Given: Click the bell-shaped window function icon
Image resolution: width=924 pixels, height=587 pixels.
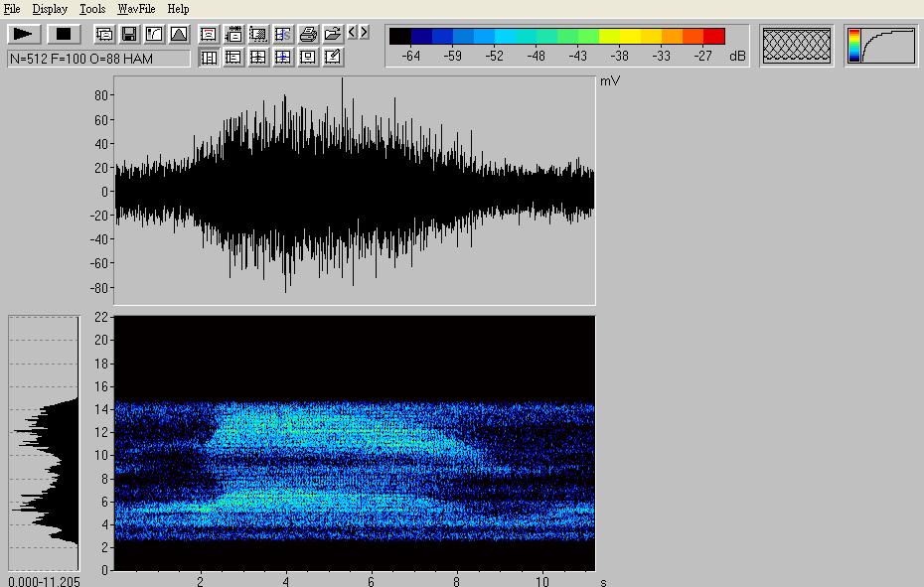Looking at the screenshot, I should pos(179,34).
